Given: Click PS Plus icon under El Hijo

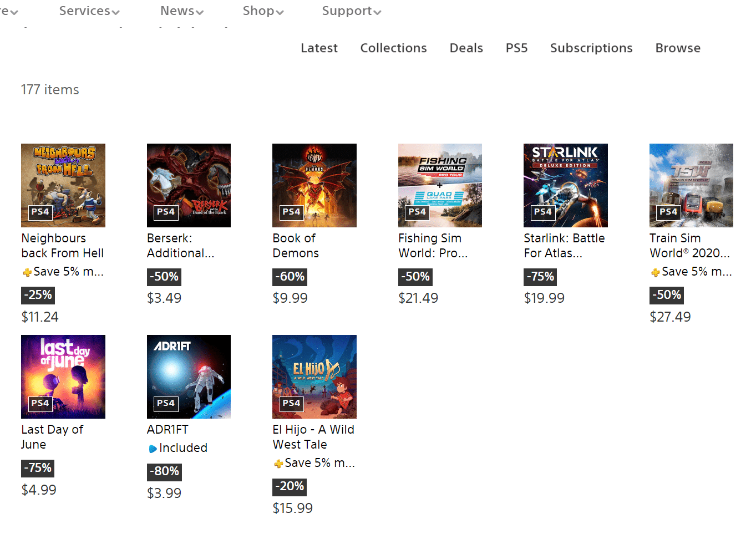Looking at the screenshot, I should click(x=278, y=464).
